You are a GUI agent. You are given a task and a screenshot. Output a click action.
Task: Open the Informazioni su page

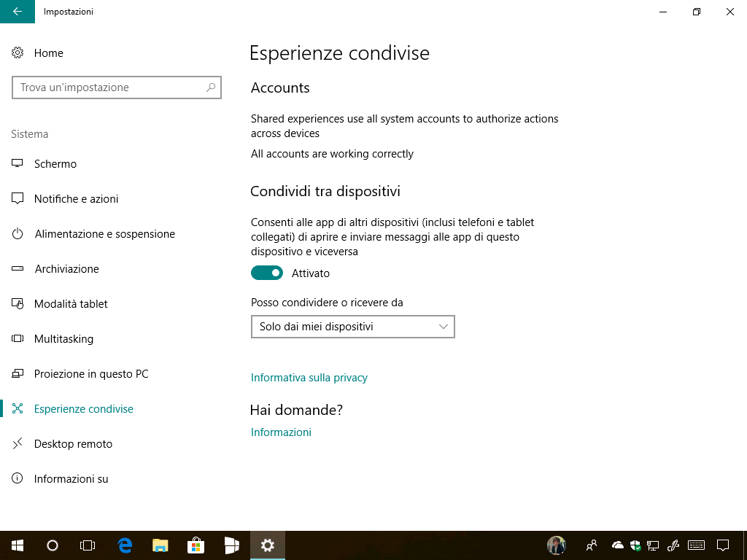click(71, 478)
